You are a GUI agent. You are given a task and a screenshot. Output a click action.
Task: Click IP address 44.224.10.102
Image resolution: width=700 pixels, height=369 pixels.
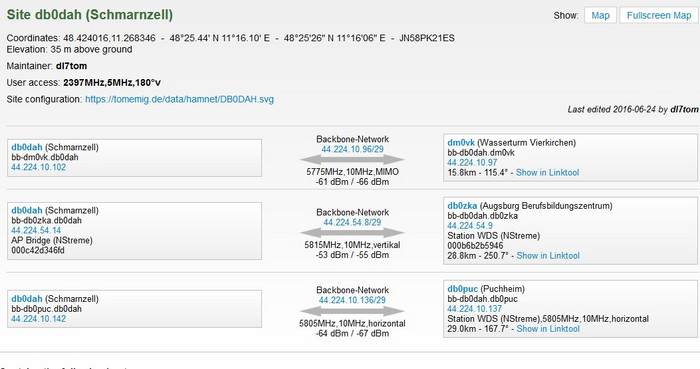click(x=38, y=167)
